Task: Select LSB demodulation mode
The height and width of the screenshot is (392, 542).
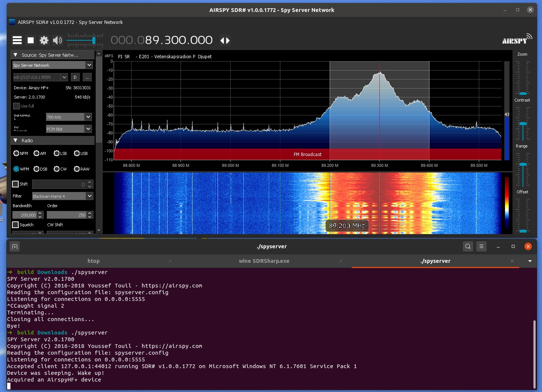Action: (57, 153)
